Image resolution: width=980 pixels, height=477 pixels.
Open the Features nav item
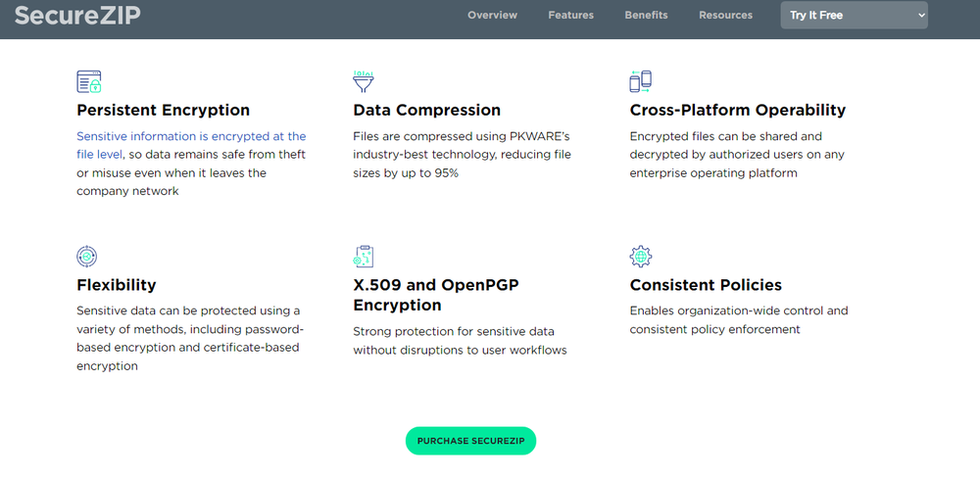571,15
